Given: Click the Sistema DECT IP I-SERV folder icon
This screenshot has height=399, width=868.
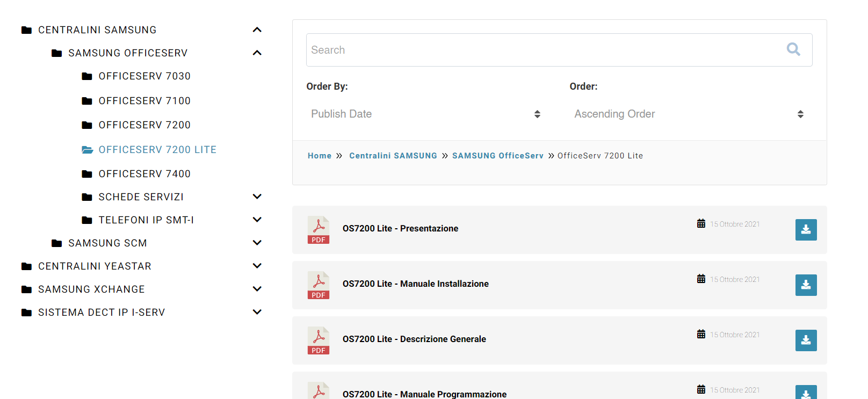Looking at the screenshot, I should [x=26, y=313].
